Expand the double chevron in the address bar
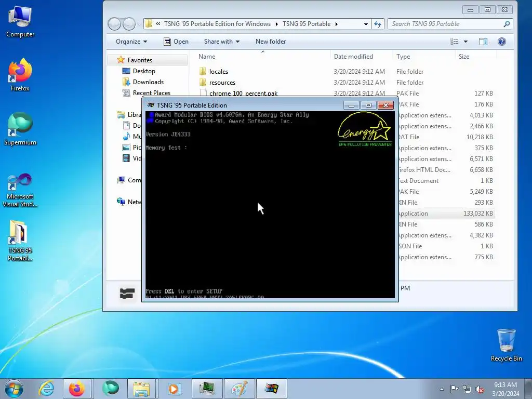The width and height of the screenshot is (532, 399). pyautogui.click(x=158, y=24)
